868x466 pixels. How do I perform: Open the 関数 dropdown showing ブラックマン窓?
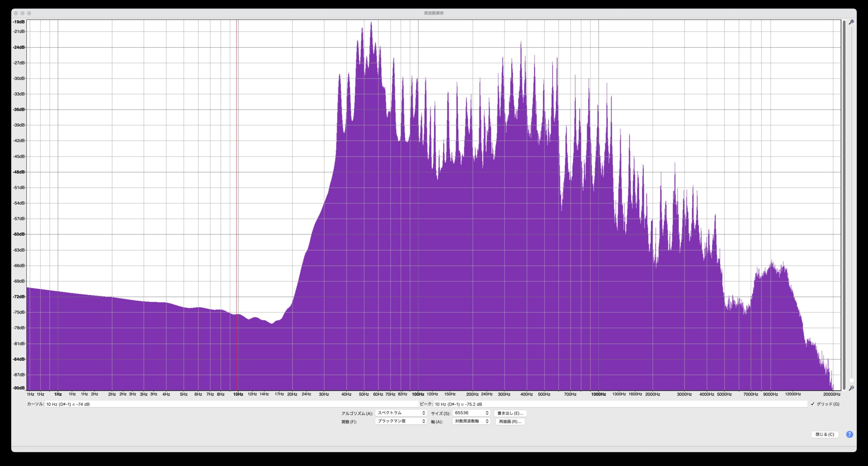coord(401,421)
